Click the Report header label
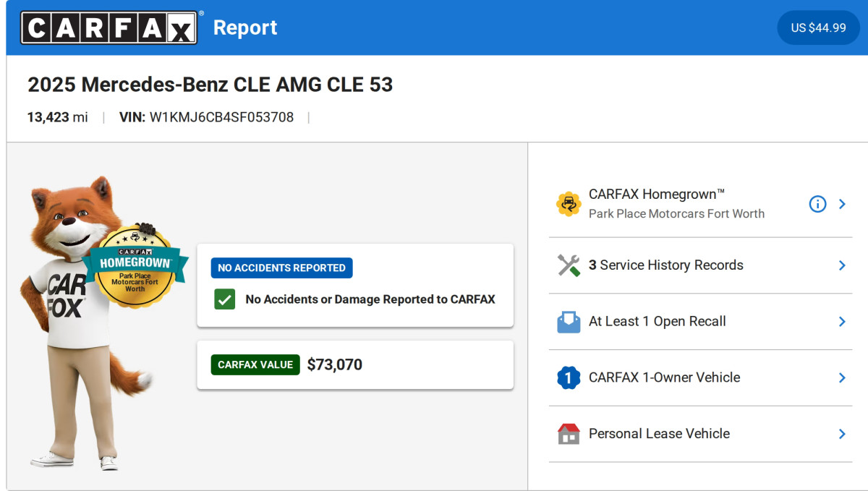The width and height of the screenshot is (868, 491). [245, 27]
